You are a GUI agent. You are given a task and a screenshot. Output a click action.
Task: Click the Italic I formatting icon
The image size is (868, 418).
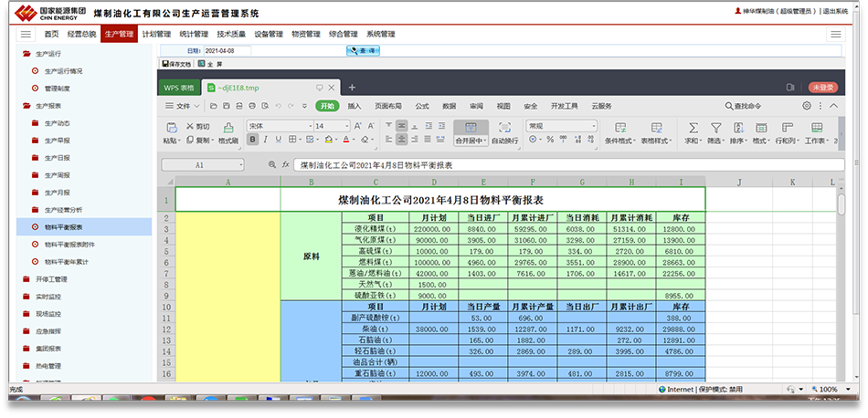pos(265,140)
